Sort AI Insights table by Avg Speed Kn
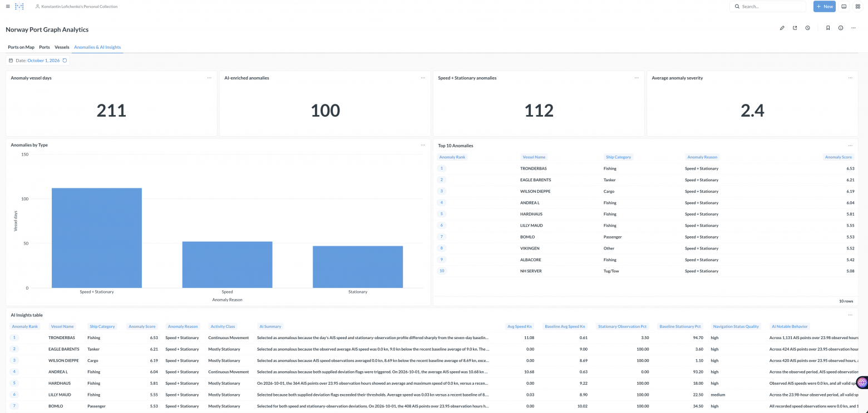This screenshot has width=868, height=413. pyautogui.click(x=520, y=327)
